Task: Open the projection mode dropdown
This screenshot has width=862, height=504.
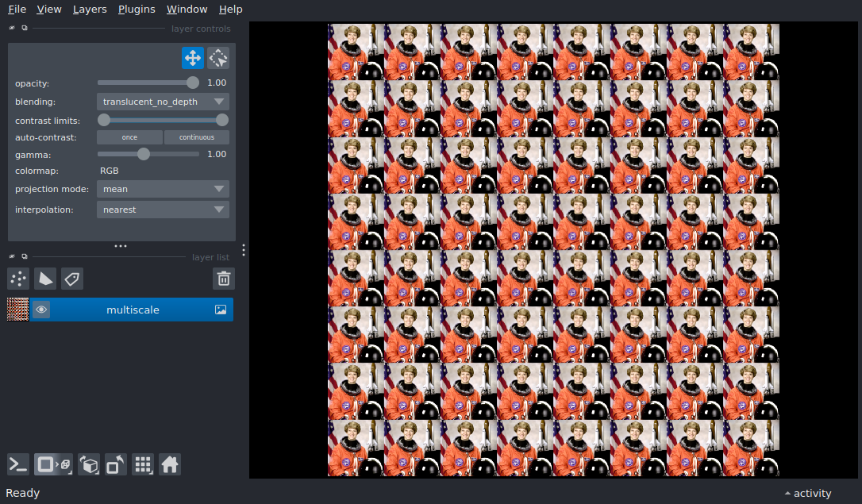Action: [163, 189]
